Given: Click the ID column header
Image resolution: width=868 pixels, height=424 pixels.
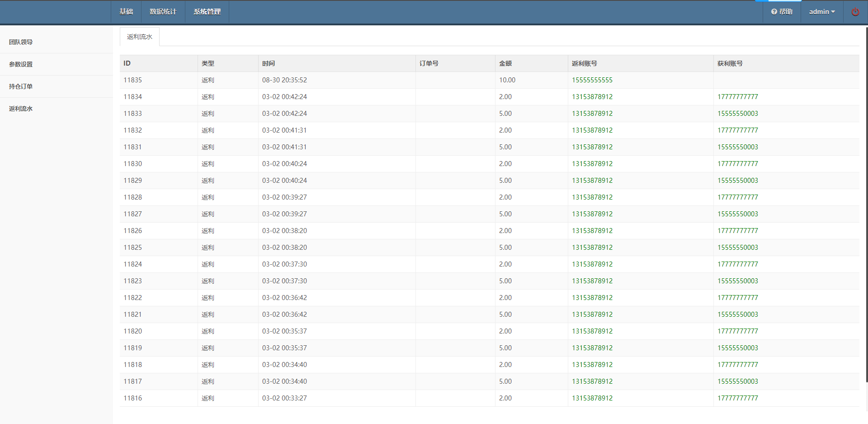Looking at the screenshot, I should (127, 63).
